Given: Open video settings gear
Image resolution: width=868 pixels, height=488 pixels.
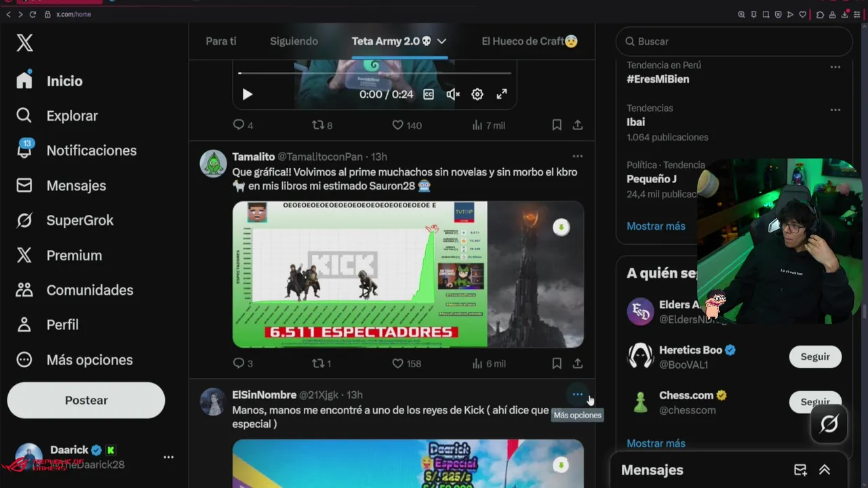Looking at the screenshot, I should [x=477, y=94].
